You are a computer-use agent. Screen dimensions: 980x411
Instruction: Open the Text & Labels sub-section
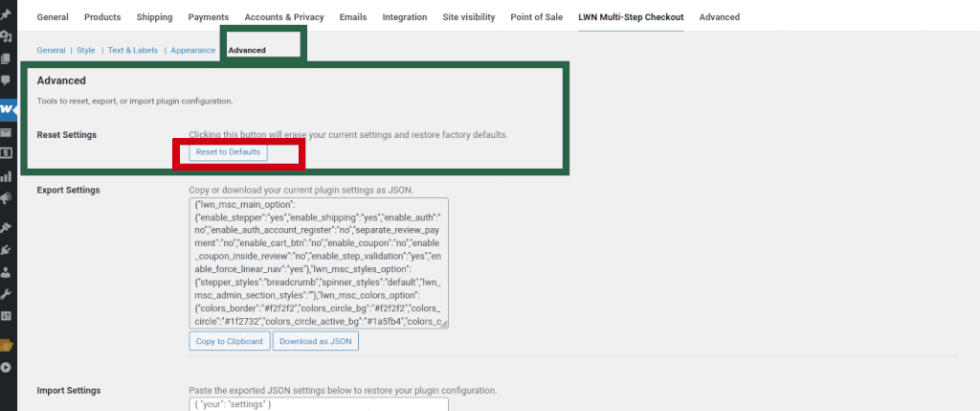[x=132, y=50]
